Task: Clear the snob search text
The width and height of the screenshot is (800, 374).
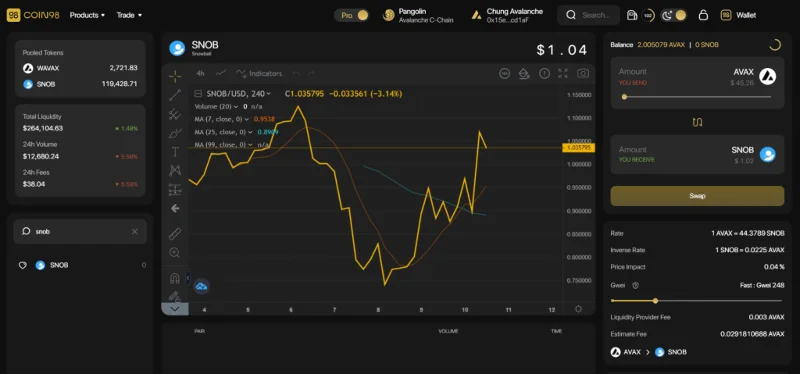Action: pos(135,232)
